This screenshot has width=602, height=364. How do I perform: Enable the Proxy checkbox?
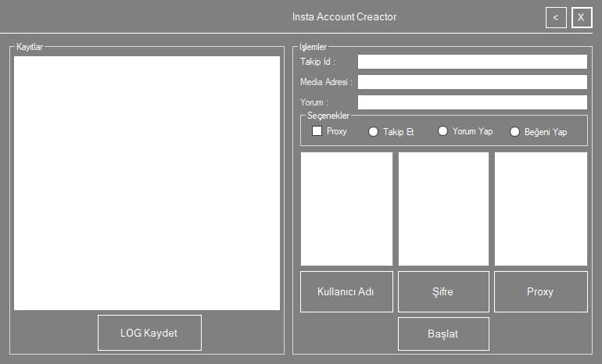click(317, 131)
